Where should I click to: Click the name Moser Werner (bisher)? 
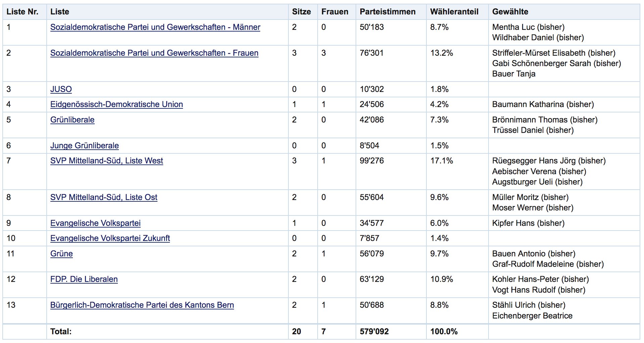[x=533, y=208]
